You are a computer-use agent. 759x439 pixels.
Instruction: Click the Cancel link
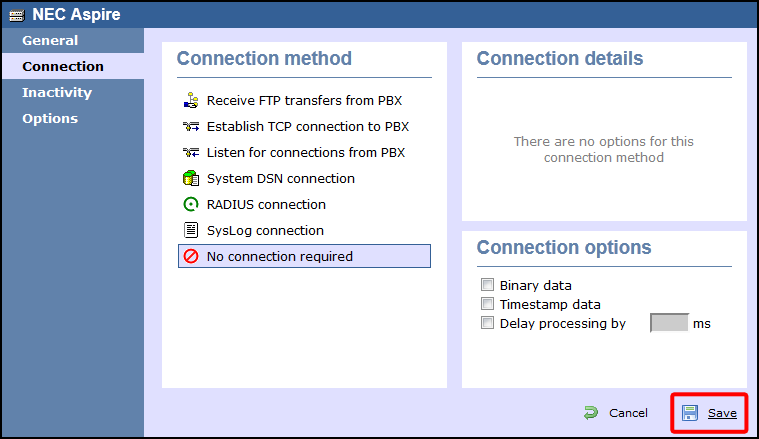pos(628,413)
